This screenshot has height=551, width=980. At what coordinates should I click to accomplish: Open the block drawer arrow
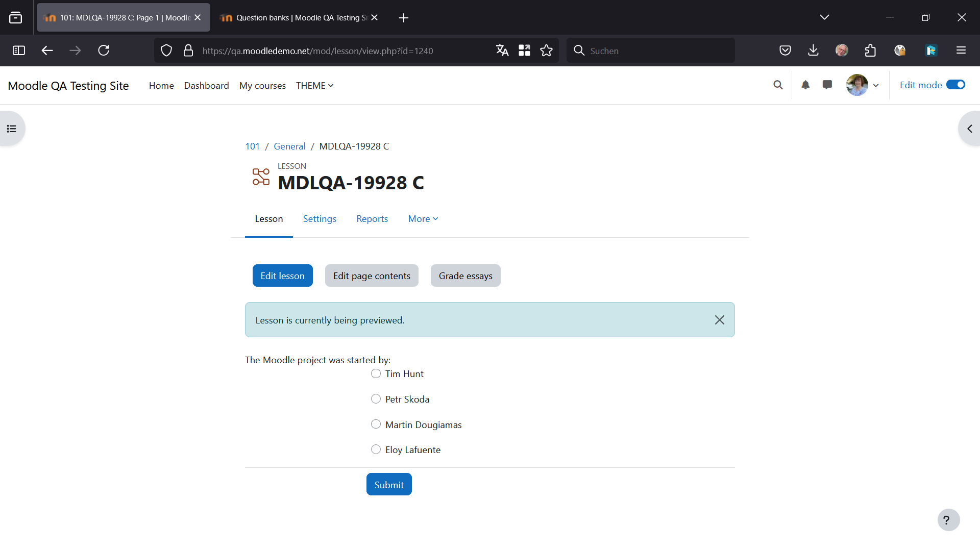tap(969, 129)
